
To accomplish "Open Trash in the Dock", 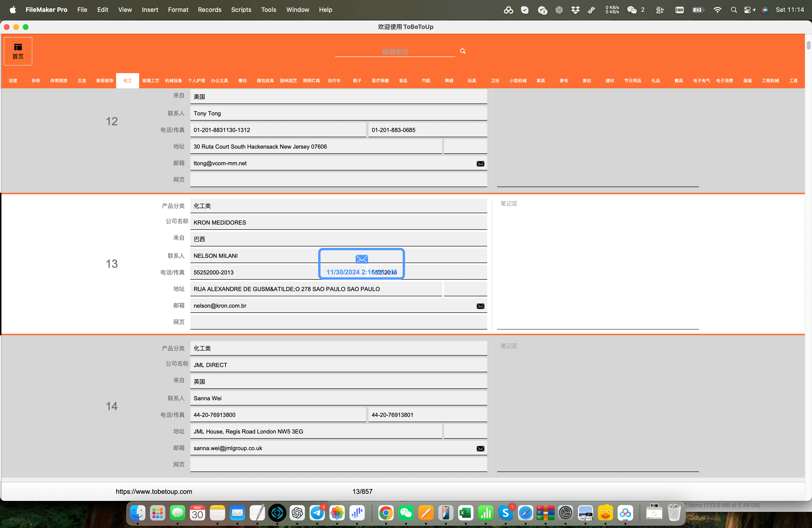I will 674,513.
